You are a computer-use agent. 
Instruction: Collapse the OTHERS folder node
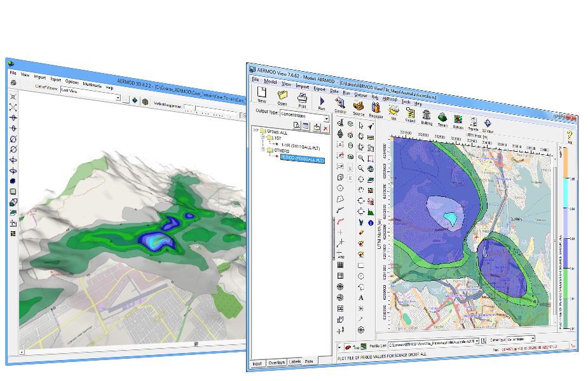[x=263, y=149]
